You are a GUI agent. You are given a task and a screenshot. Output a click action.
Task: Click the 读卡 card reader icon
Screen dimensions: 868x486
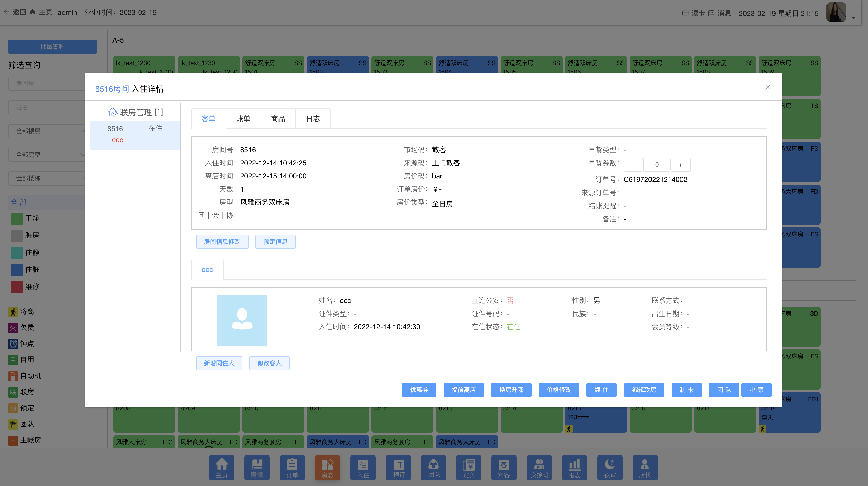685,13
